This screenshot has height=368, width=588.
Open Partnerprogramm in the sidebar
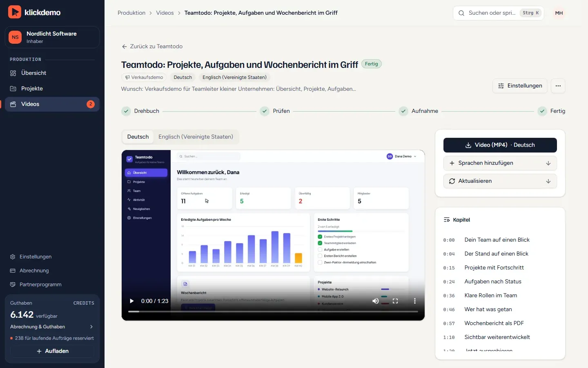[52, 285]
